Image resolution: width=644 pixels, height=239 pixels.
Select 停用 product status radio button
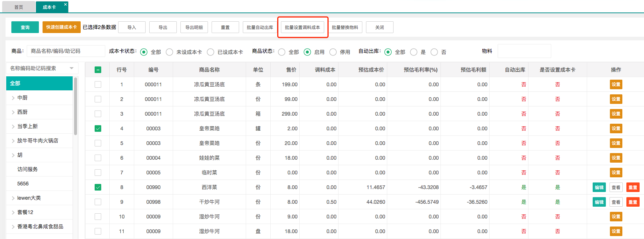click(x=333, y=52)
